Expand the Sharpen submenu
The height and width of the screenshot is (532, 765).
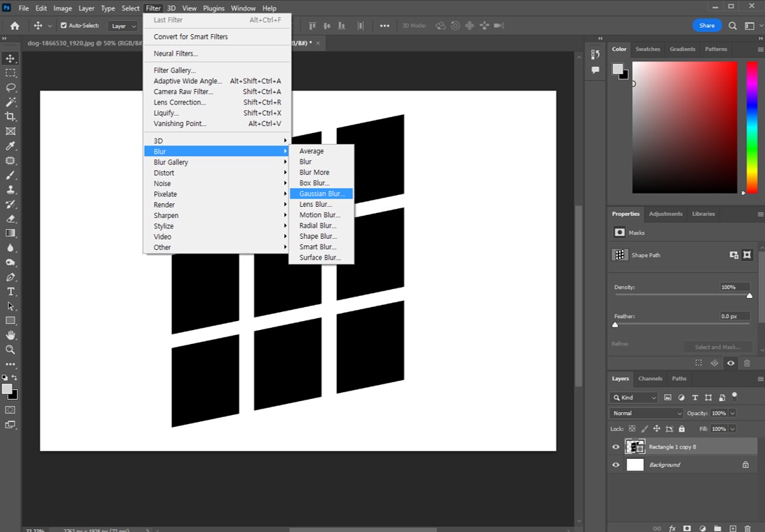pyautogui.click(x=217, y=215)
